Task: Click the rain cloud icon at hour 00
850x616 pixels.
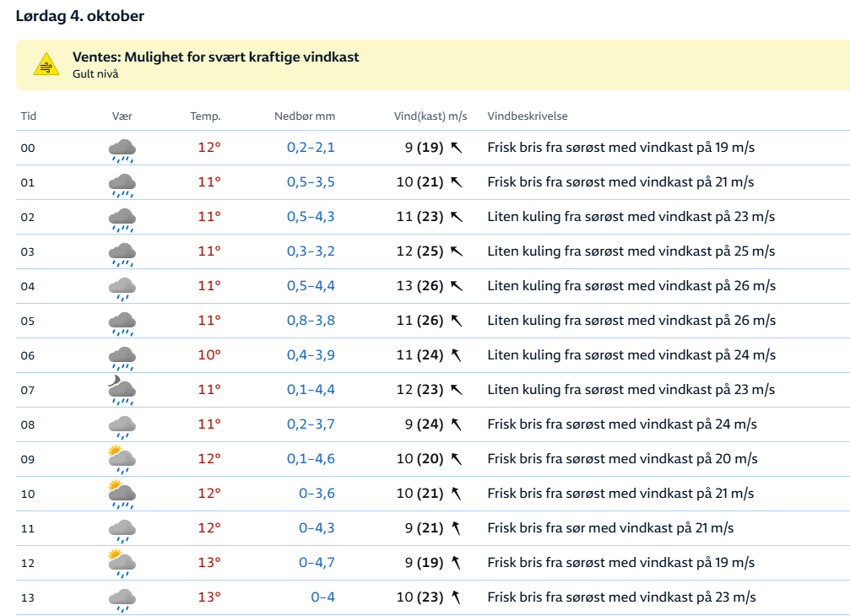Action: pos(122,149)
